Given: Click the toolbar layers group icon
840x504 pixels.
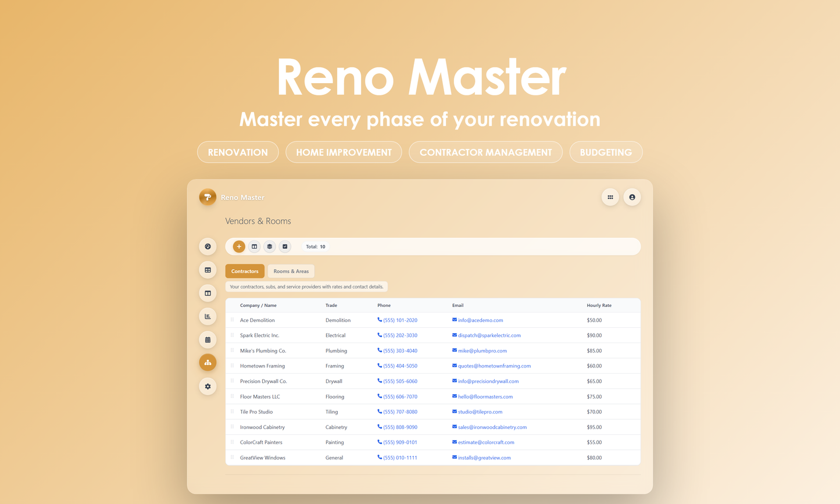Looking at the screenshot, I should pos(270,246).
